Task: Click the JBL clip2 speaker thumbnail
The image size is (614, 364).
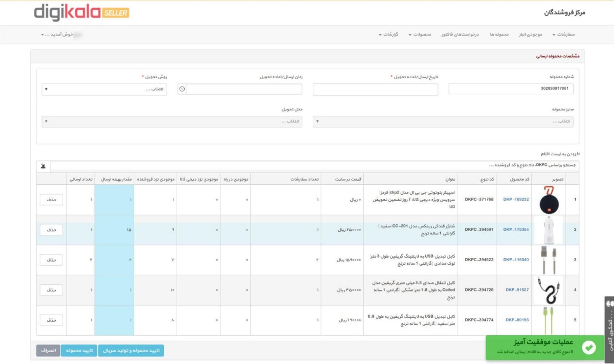Action: (549, 200)
